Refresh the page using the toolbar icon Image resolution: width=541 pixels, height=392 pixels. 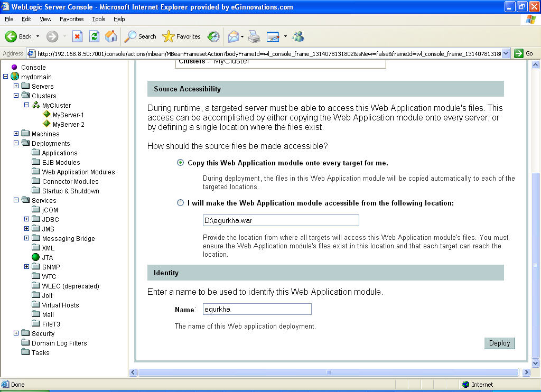pyautogui.click(x=94, y=36)
